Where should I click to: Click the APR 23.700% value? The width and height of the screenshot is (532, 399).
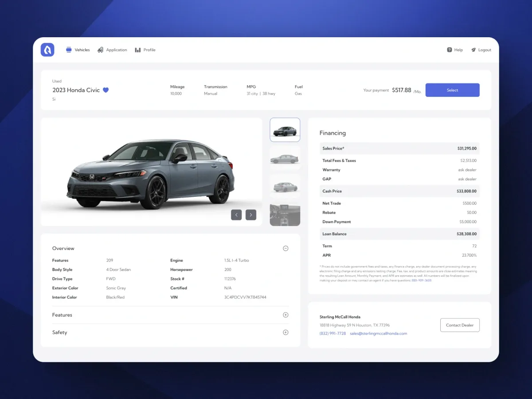tap(469, 255)
